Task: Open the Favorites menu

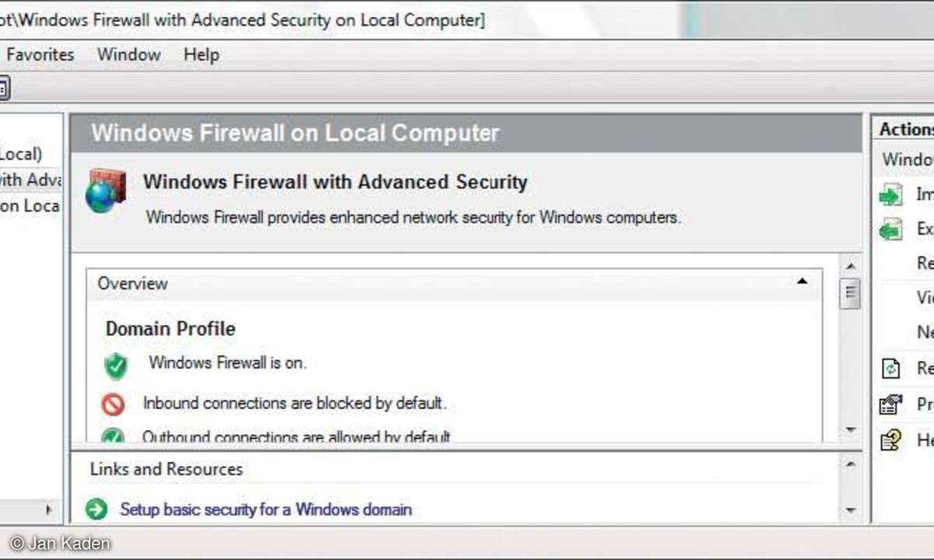Action: (40, 54)
